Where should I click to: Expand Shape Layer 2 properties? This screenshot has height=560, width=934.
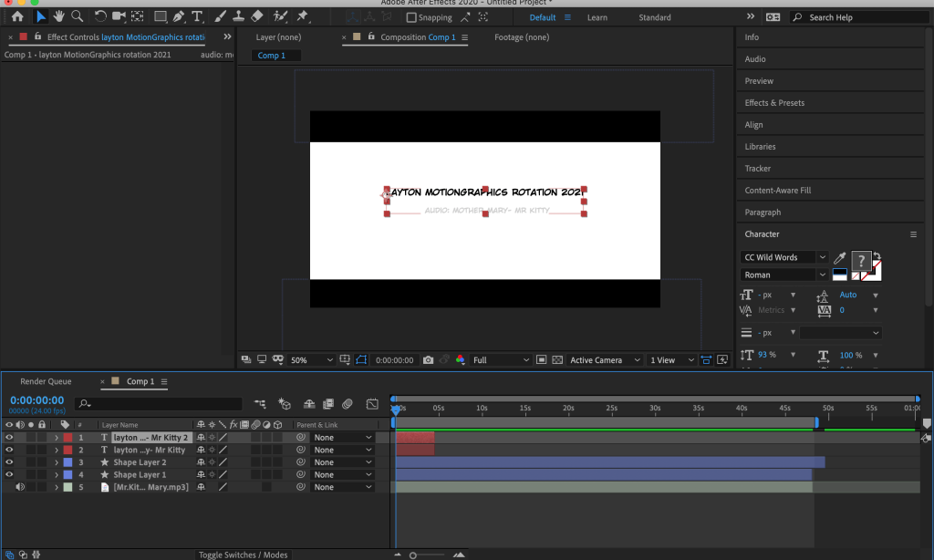[57, 462]
